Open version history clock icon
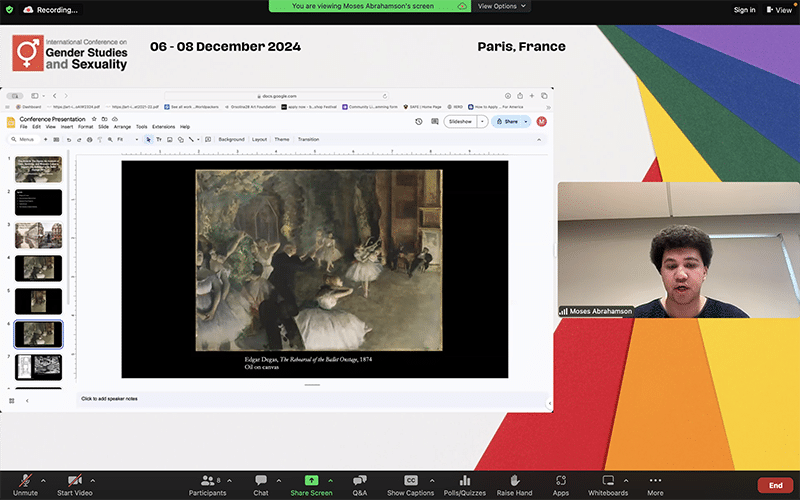 [x=419, y=121]
